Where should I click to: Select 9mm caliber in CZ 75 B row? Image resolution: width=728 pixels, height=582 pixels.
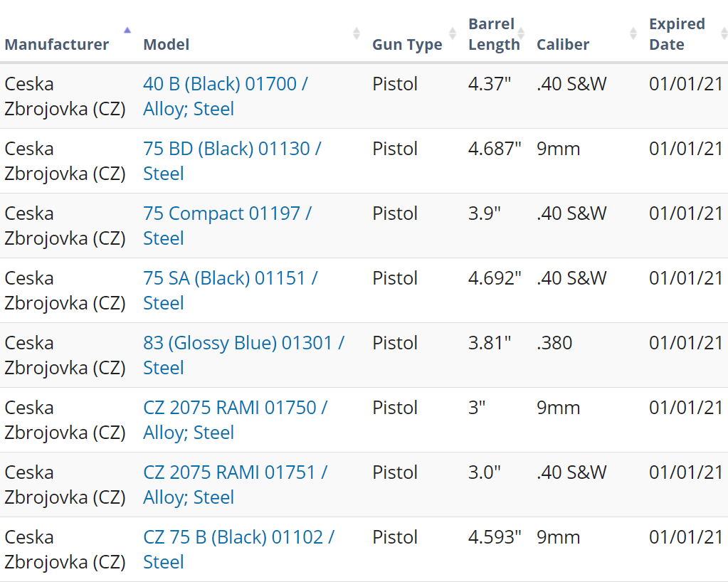(559, 537)
